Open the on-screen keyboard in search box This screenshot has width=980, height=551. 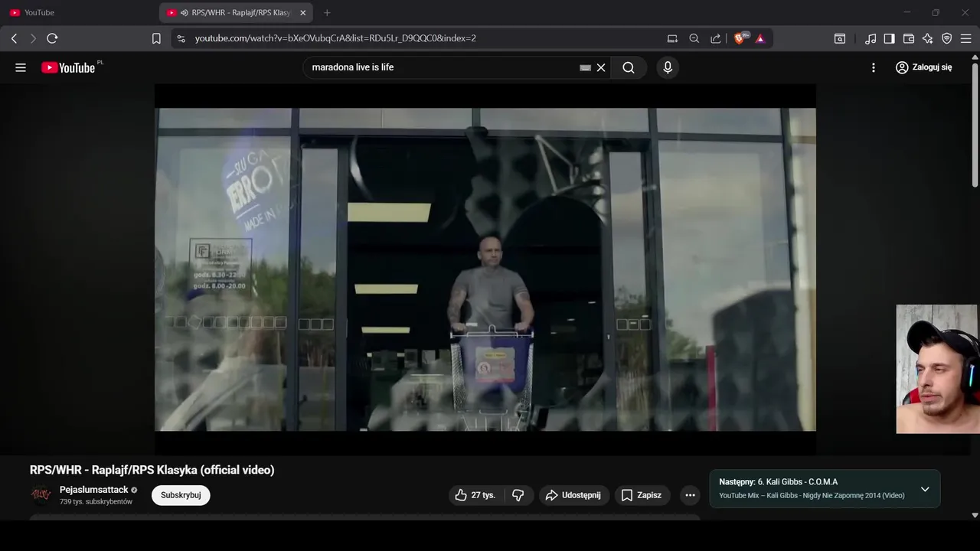585,67
